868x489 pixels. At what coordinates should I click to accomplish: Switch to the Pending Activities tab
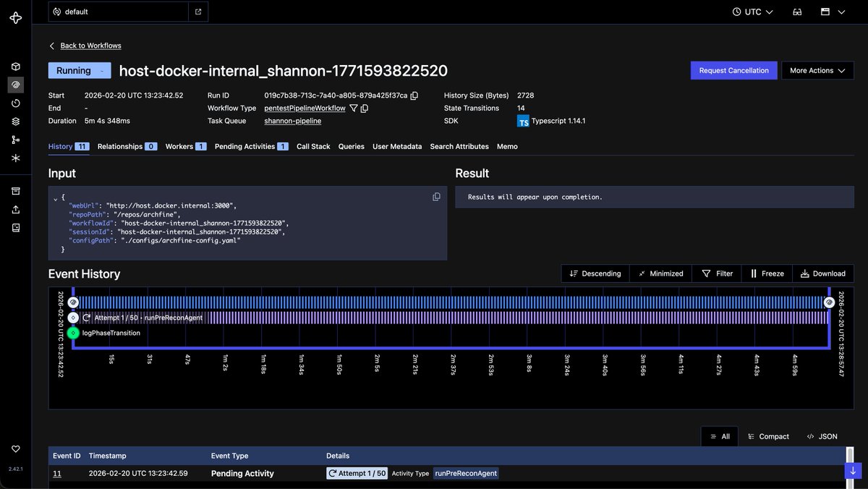click(252, 146)
